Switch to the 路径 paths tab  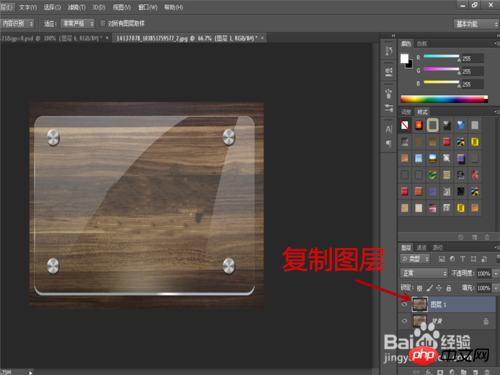coord(437,248)
